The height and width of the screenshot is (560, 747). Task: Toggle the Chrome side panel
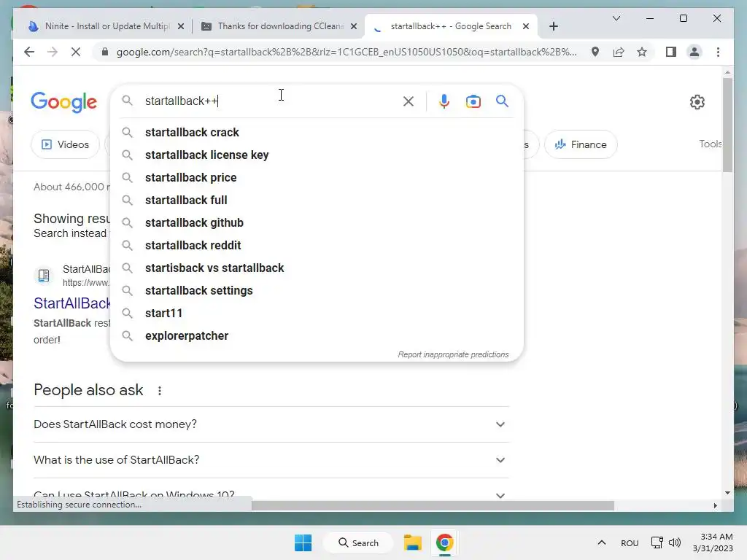671,52
